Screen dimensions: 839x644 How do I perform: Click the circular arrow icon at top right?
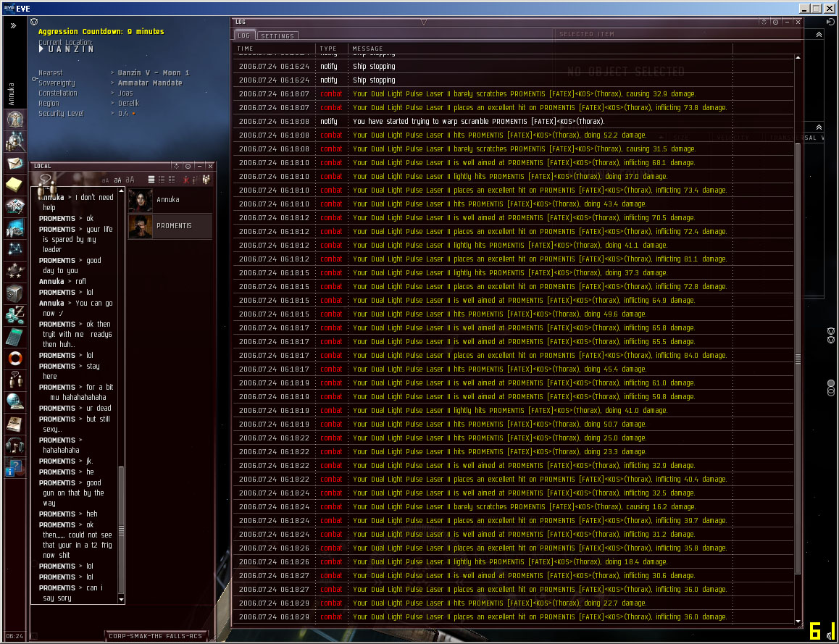coord(830,22)
